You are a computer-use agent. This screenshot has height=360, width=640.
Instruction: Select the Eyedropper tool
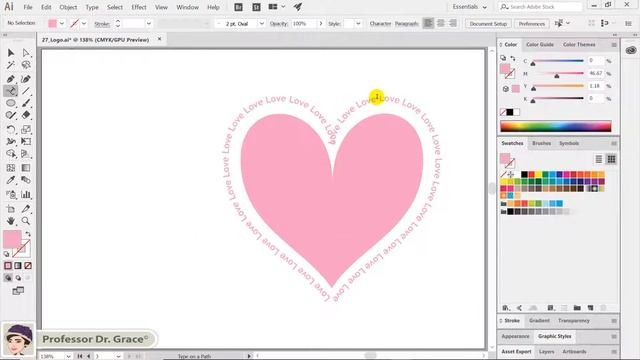click(11, 180)
